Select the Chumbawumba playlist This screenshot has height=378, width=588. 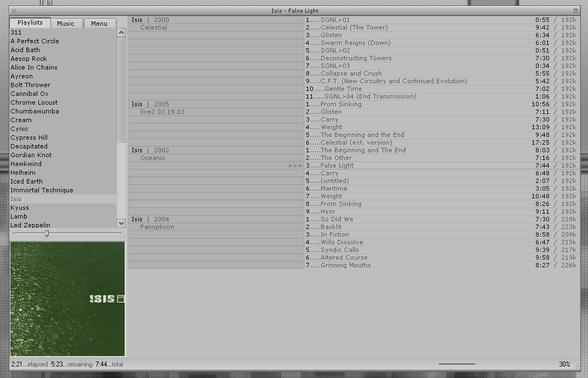[x=64, y=111]
